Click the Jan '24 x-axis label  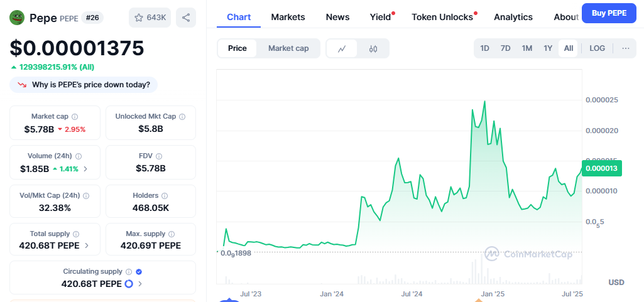point(332,294)
